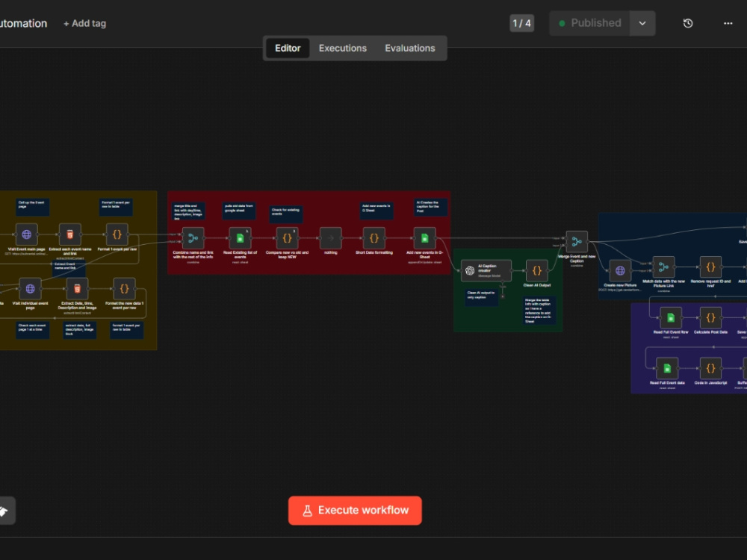The height and width of the screenshot is (560, 747).
Task: Select the 'pulls old data from google sheet' note
Action: (x=239, y=211)
